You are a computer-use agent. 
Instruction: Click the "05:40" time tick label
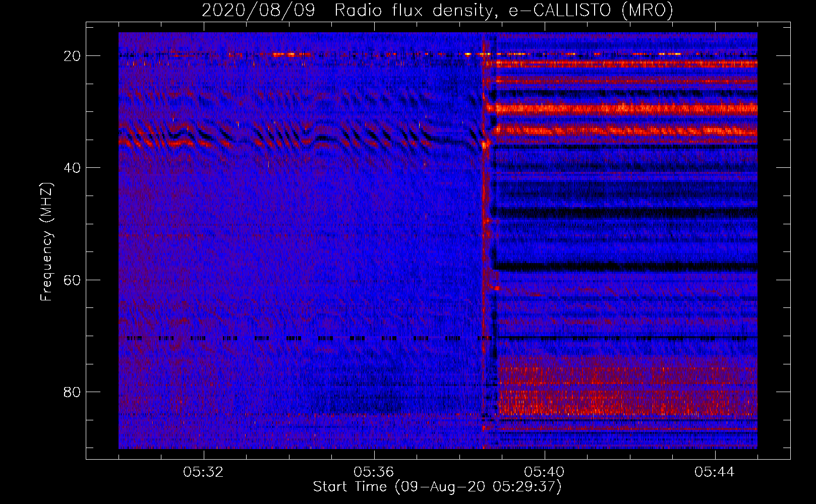pyautogui.click(x=545, y=472)
